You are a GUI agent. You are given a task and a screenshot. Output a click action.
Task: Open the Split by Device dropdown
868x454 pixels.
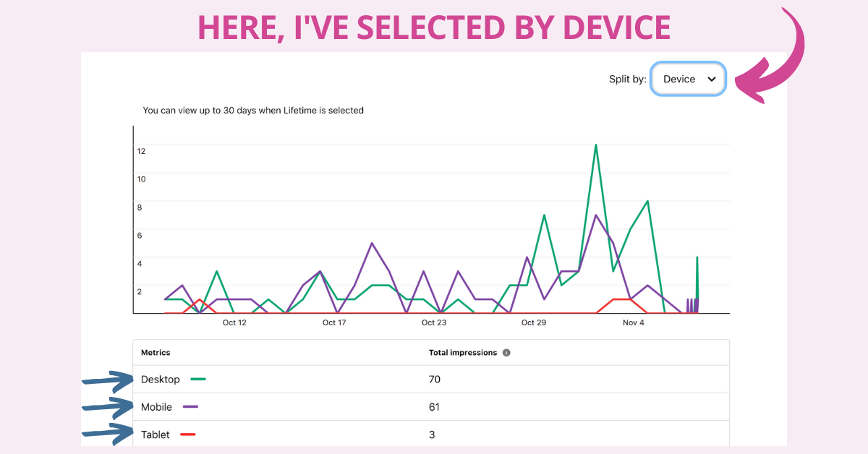688,80
